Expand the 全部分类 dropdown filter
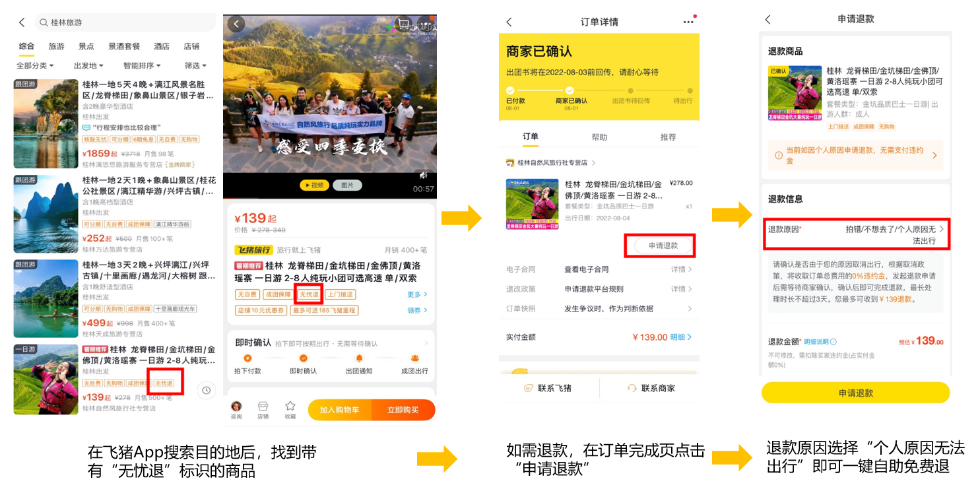Image resolution: width=980 pixels, height=493 pixels. [35, 66]
